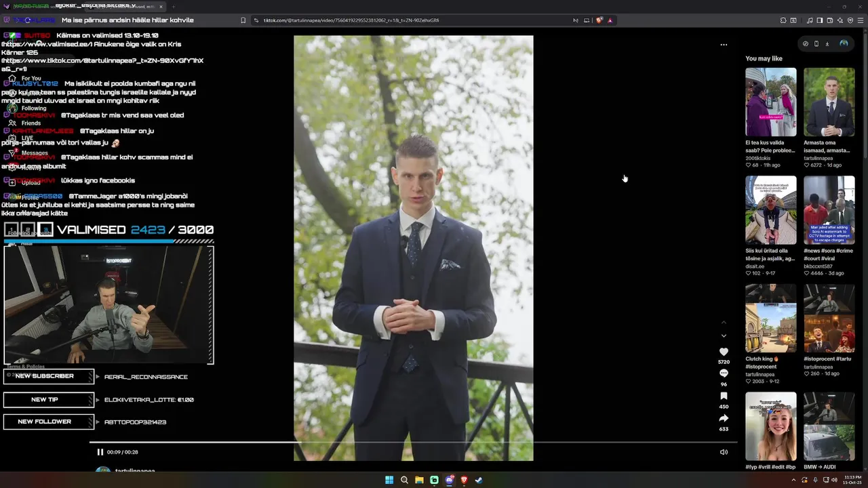
Task: Open the clock showing 11:13 PM
Action: click(852, 480)
